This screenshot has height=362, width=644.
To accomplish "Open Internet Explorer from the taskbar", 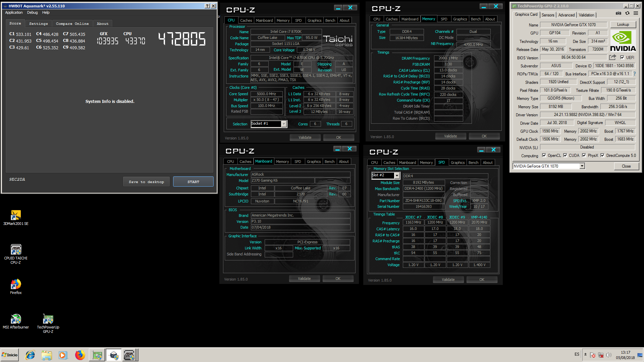I will [x=30, y=355].
